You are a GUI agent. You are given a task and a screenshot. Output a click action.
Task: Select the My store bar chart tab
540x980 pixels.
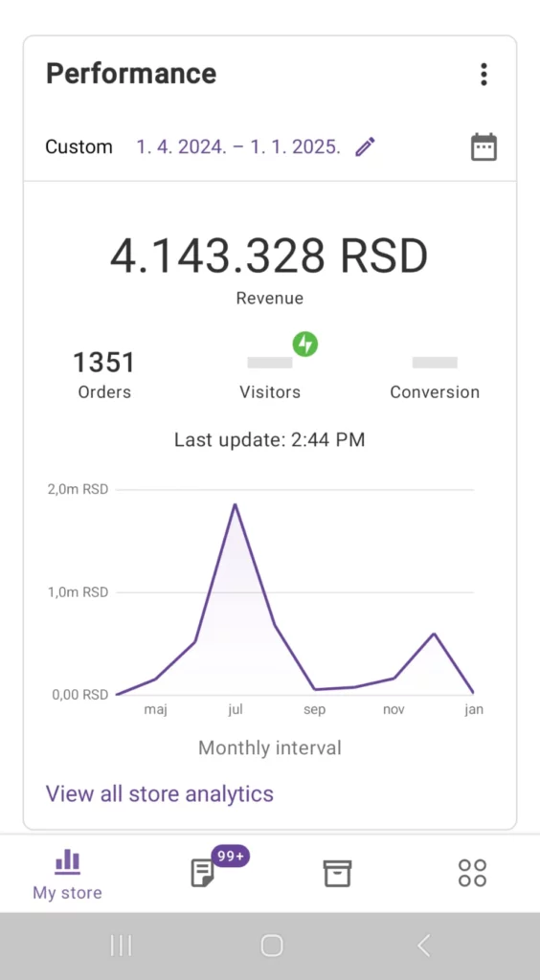[67, 875]
